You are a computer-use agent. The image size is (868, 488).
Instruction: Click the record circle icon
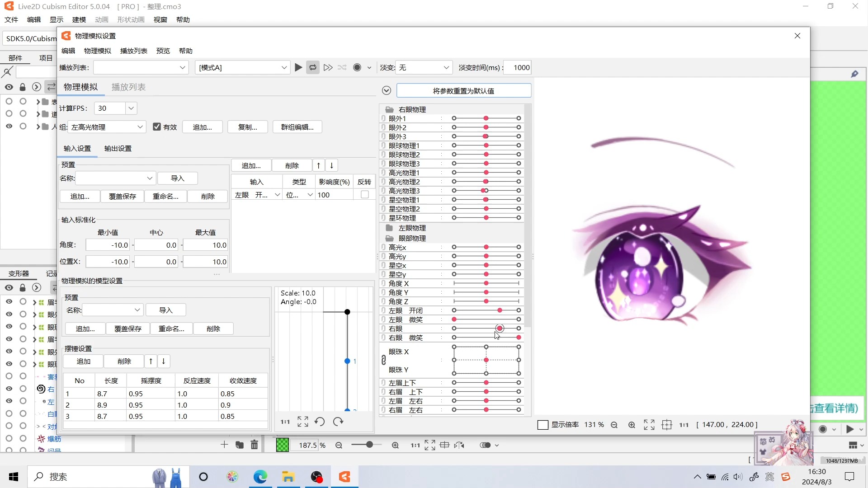357,68
